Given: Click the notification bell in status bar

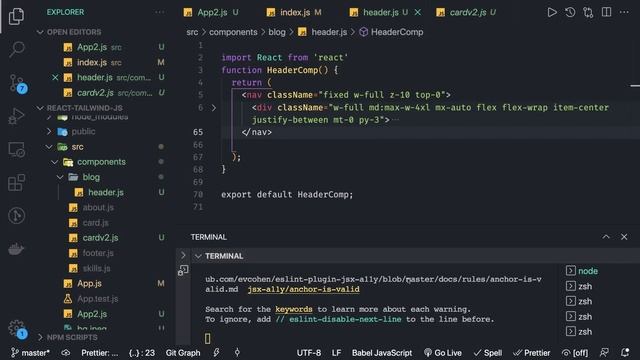Looking at the screenshot, I should point(625,353).
